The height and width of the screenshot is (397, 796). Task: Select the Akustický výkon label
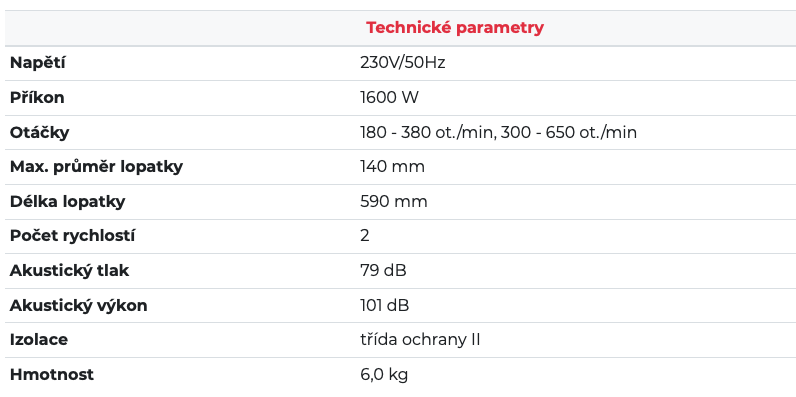tap(79, 306)
